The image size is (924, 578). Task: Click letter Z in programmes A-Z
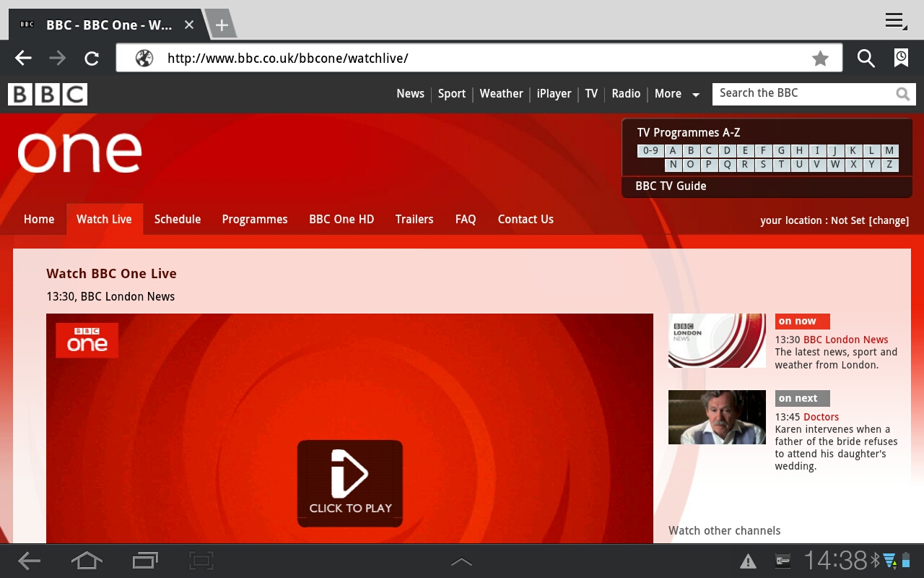[889, 165]
